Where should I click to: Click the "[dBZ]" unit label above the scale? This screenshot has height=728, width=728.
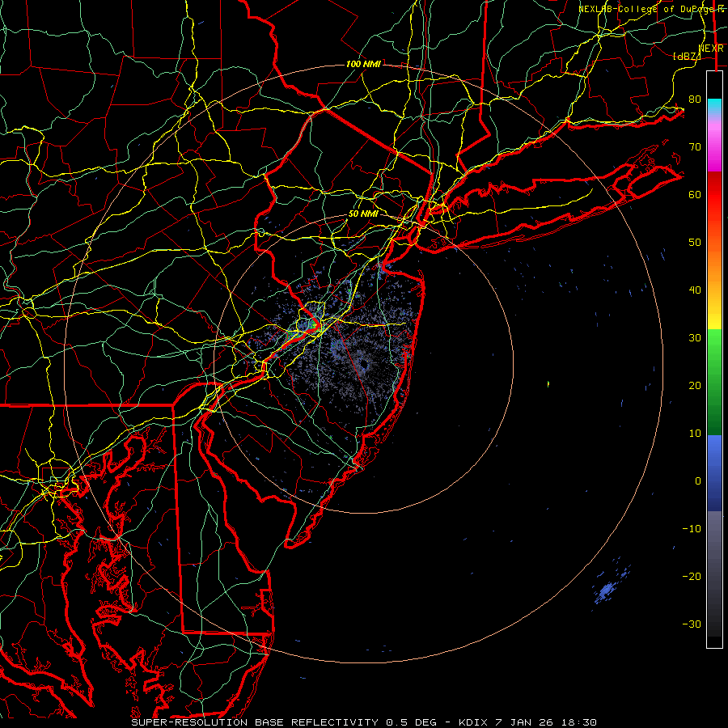pos(687,57)
